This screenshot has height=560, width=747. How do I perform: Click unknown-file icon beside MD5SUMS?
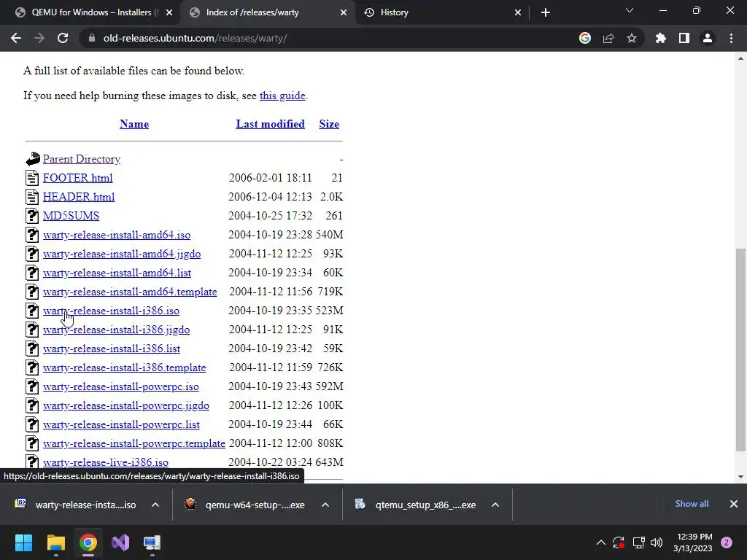(32, 216)
